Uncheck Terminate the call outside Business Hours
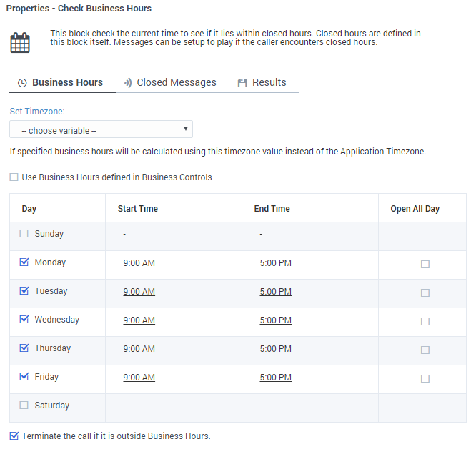Screen dimensions: 476x452 click(14, 436)
